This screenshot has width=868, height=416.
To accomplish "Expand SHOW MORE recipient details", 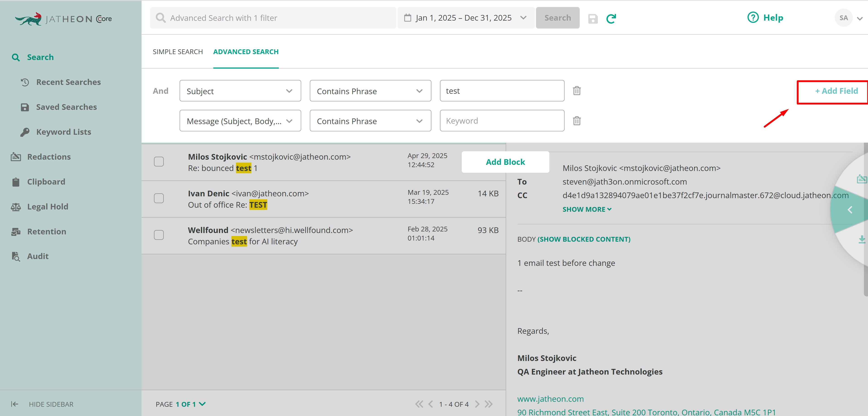I will [587, 209].
